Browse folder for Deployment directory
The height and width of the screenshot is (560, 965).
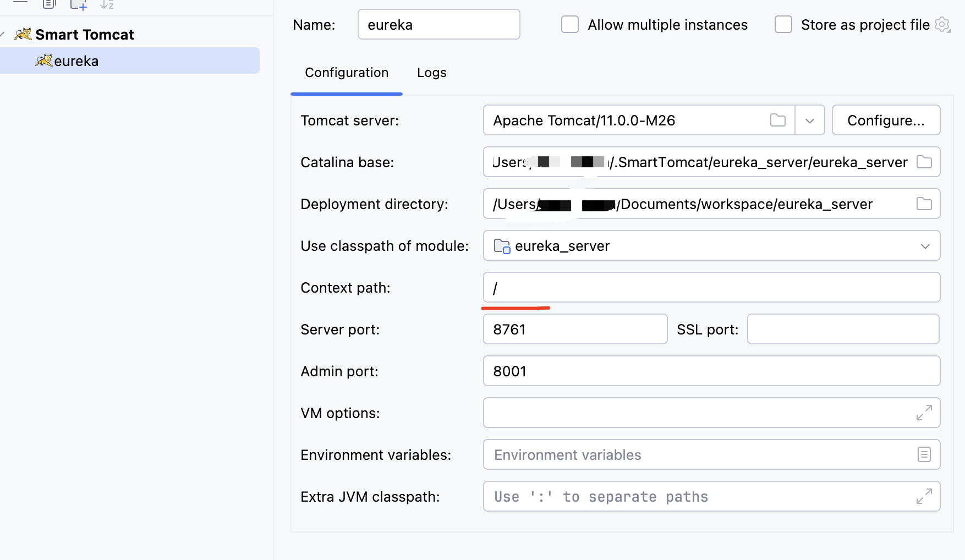(x=924, y=204)
